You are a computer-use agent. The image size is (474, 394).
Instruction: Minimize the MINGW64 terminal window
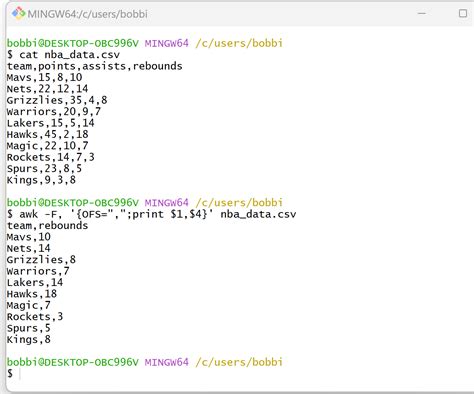coord(422,13)
